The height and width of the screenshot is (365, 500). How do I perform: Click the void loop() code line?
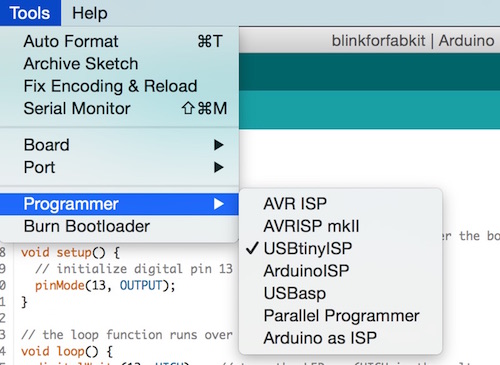pos(67,351)
